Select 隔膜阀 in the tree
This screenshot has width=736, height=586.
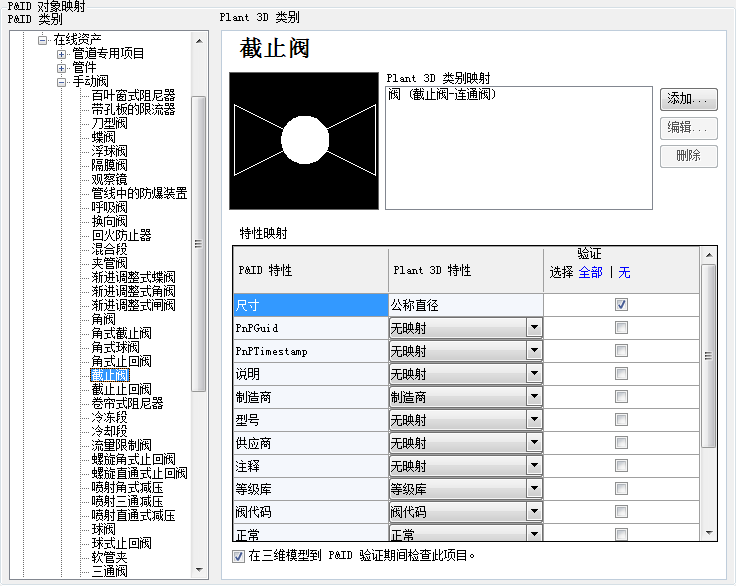109,165
